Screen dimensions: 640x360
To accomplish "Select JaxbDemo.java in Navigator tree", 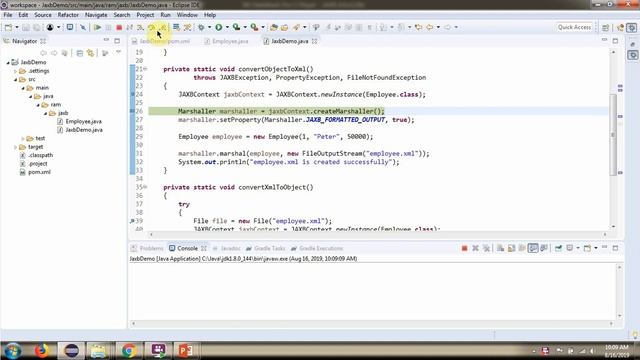I will tap(84, 130).
